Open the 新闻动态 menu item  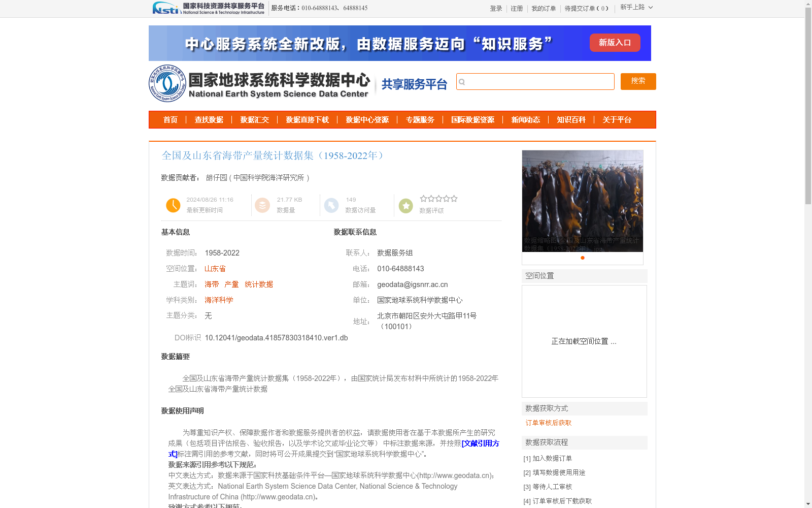[526, 120]
